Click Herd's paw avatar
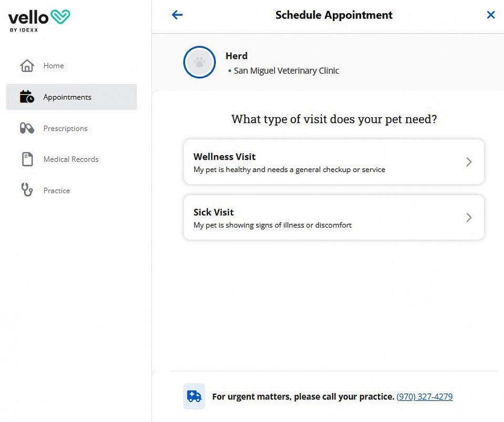The width and height of the screenshot is (504, 422). coord(199,62)
